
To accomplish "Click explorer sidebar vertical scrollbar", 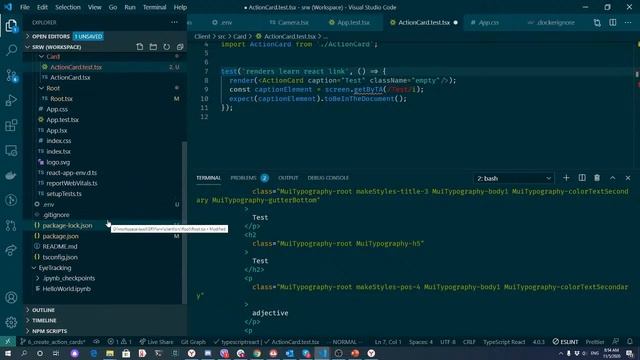I will pos(184,222).
